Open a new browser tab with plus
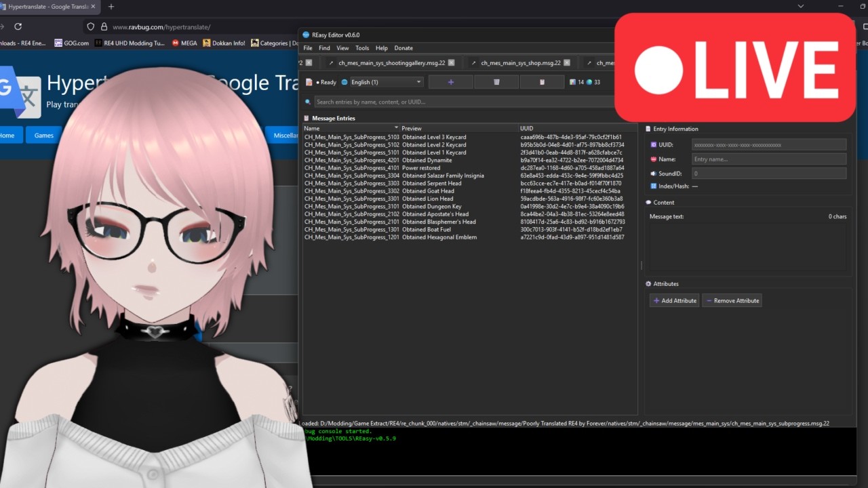The height and width of the screenshot is (488, 868). pos(111,6)
